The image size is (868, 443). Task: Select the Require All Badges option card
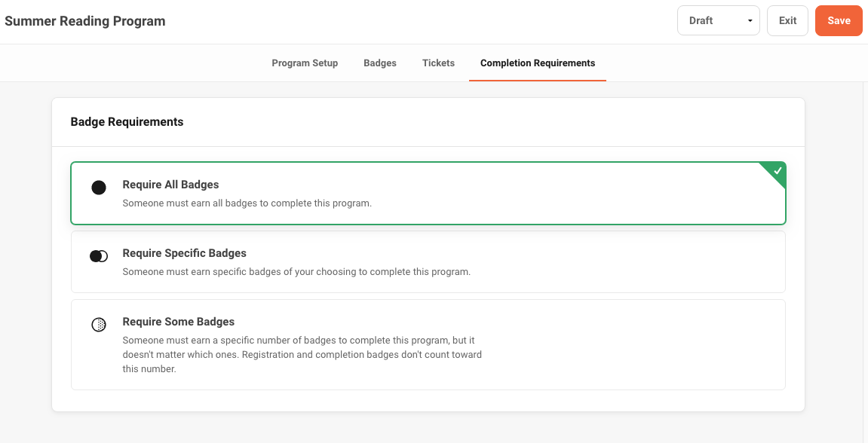(428, 193)
